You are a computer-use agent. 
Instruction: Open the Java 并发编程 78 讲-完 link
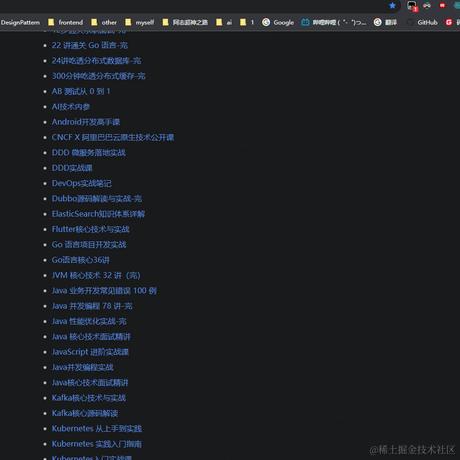coord(92,306)
